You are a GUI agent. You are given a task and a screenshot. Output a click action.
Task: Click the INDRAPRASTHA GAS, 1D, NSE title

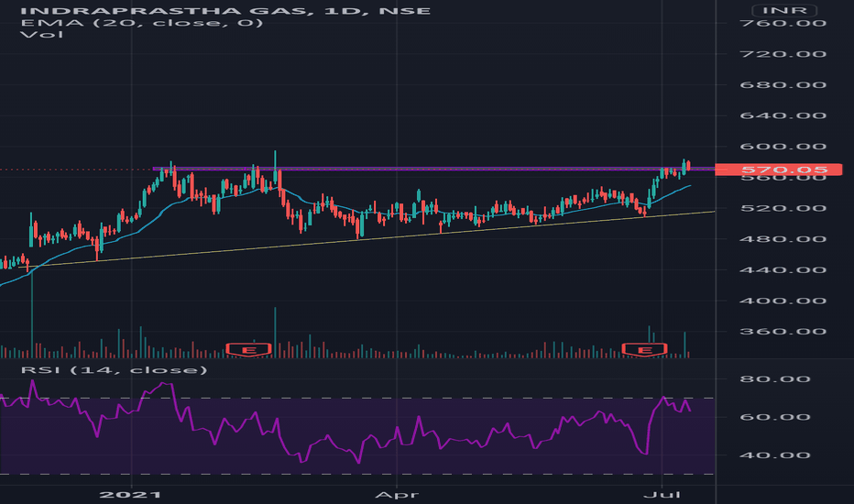pyautogui.click(x=225, y=11)
